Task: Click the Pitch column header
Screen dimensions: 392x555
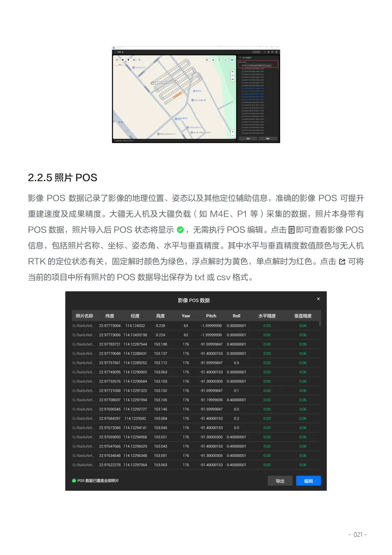Action: tap(211, 316)
